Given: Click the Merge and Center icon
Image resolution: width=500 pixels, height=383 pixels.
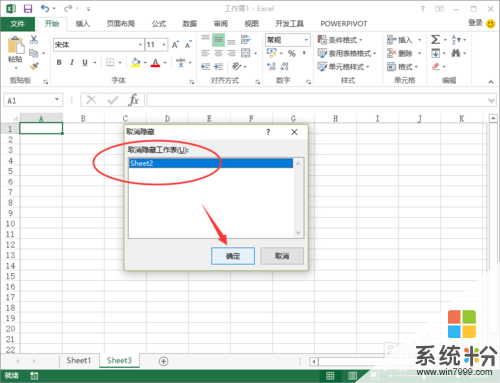Looking at the screenshot, I should click(246, 53).
